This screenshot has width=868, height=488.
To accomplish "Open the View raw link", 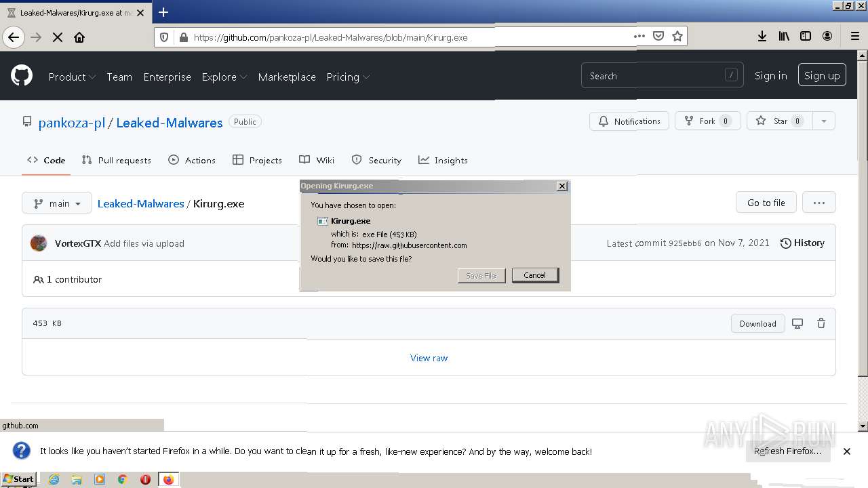I will tap(429, 358).
